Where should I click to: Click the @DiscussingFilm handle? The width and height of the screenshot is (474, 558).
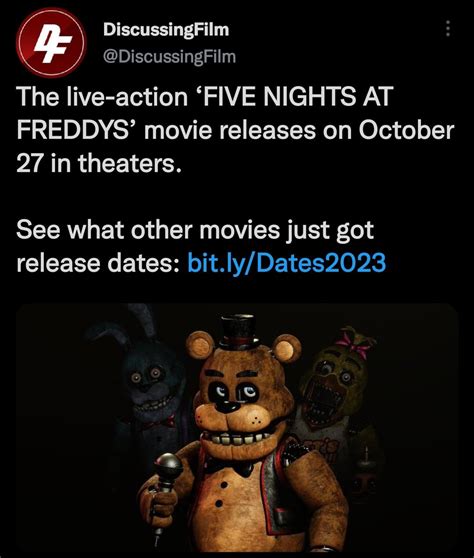[x=169, y=57]
